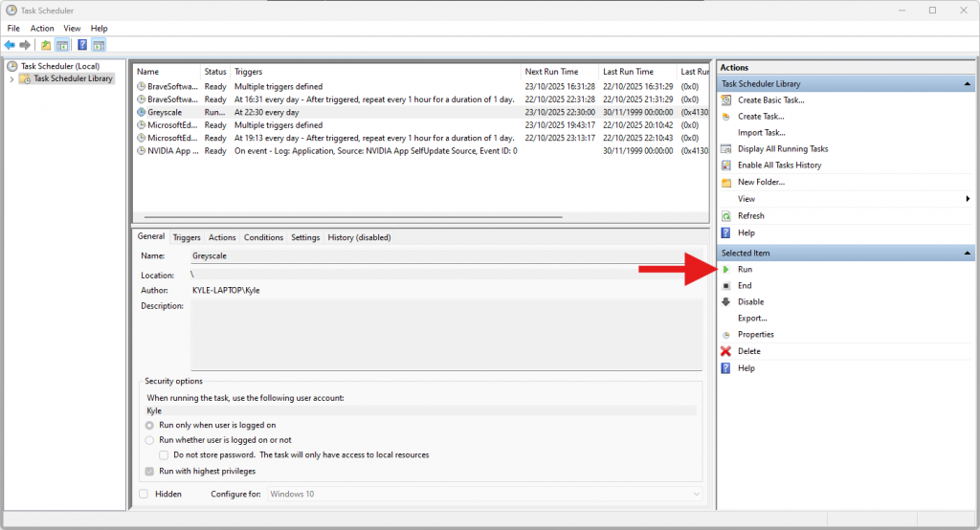
Task: Open the Action menu
Action: 42,28
